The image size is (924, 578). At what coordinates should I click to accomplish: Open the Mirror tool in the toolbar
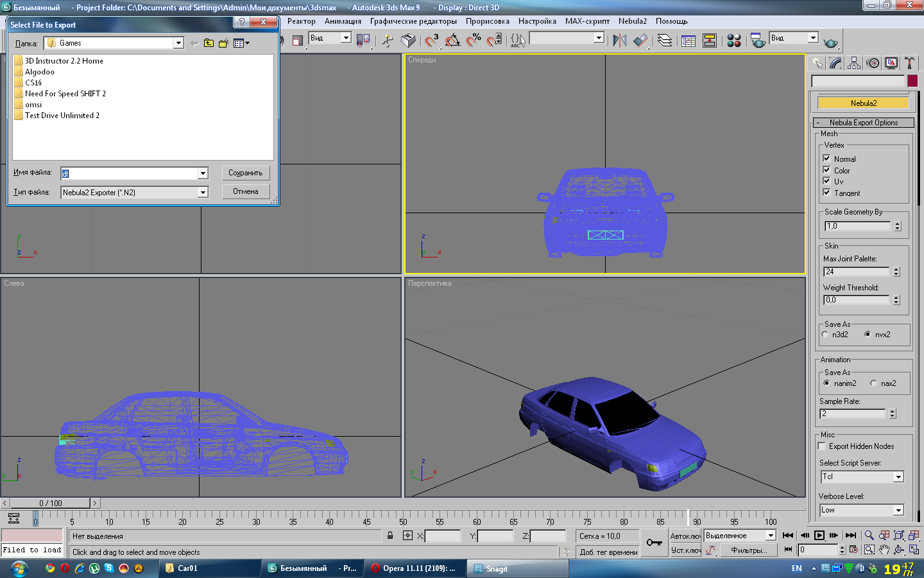(x=619, y=40)
